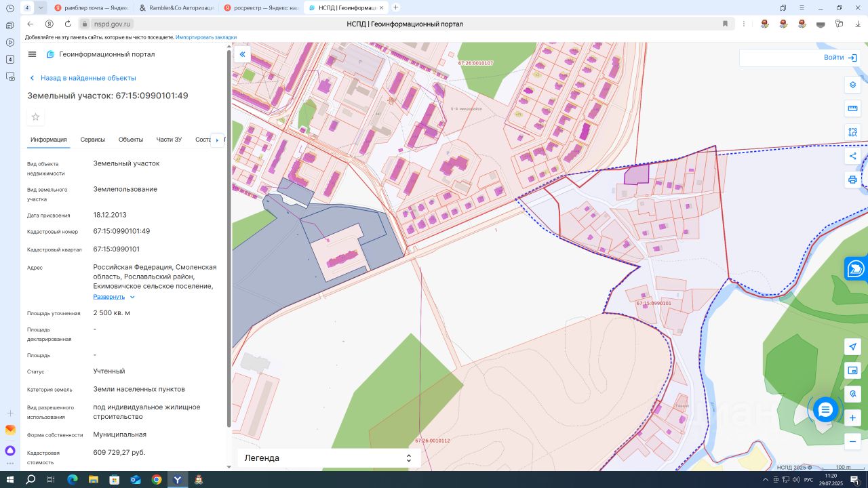Open a new browser tab with the plus

tap(396, 7)
